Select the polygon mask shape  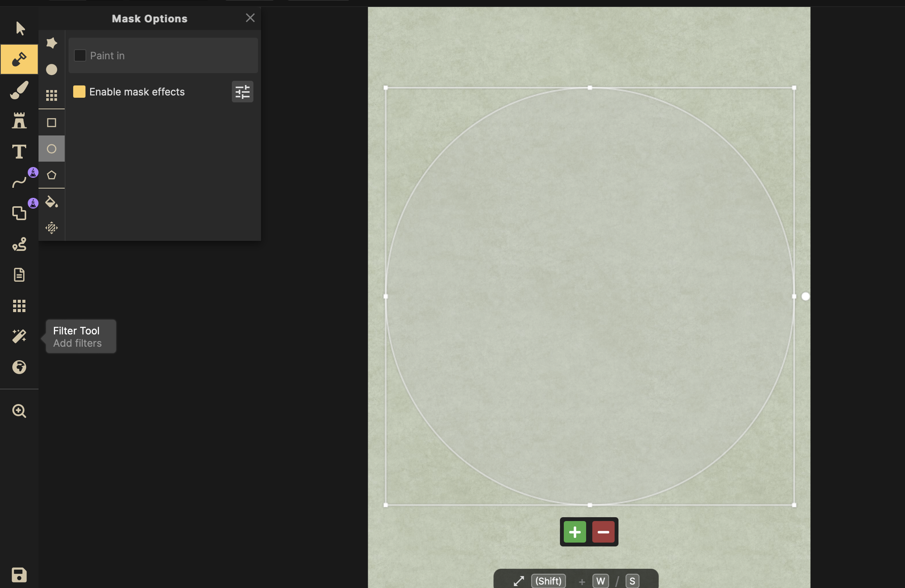52,175
